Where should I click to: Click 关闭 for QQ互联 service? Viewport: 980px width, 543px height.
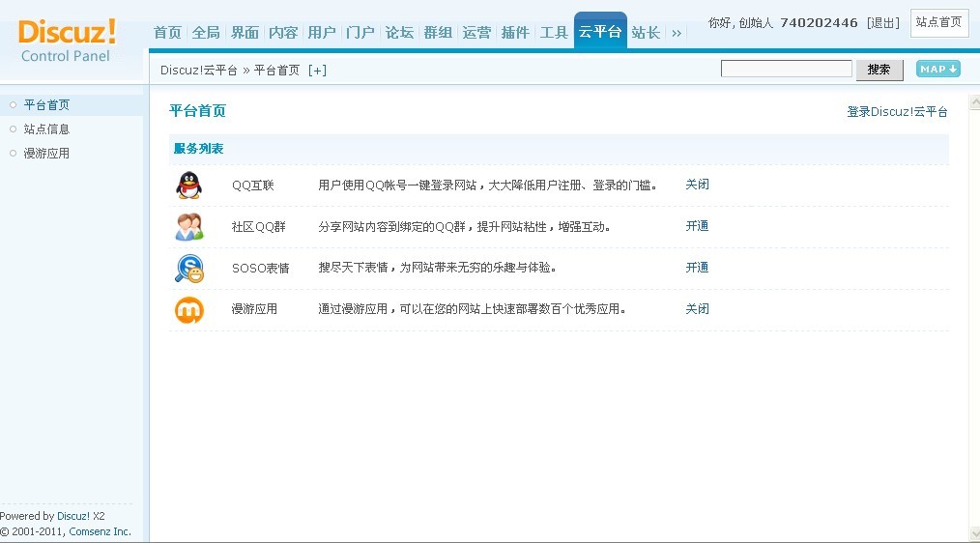tap(697, 185)
